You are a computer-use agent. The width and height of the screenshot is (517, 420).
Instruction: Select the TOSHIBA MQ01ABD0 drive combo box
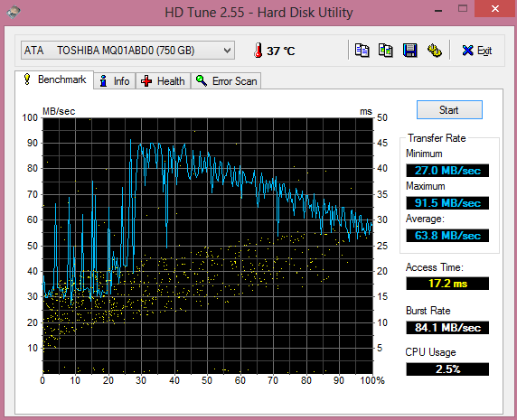tap(127, 51)
